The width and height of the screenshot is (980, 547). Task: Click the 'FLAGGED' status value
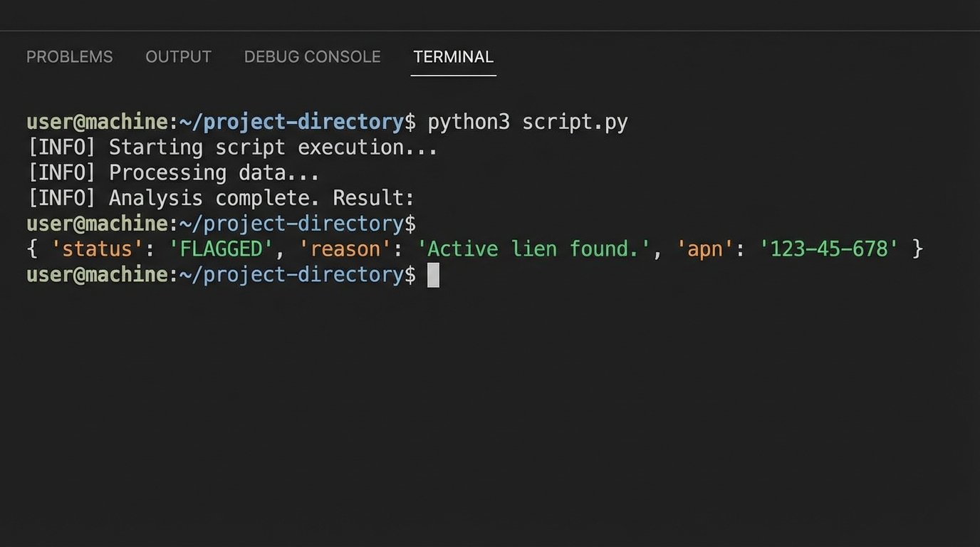[x=221, y=249]
